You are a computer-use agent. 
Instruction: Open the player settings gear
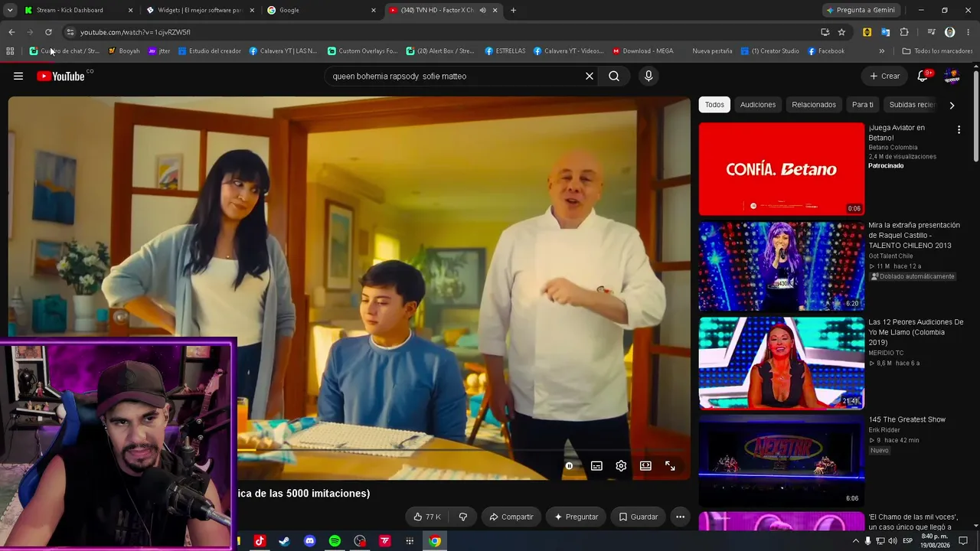pyautogui.click(x=621, y=465)
